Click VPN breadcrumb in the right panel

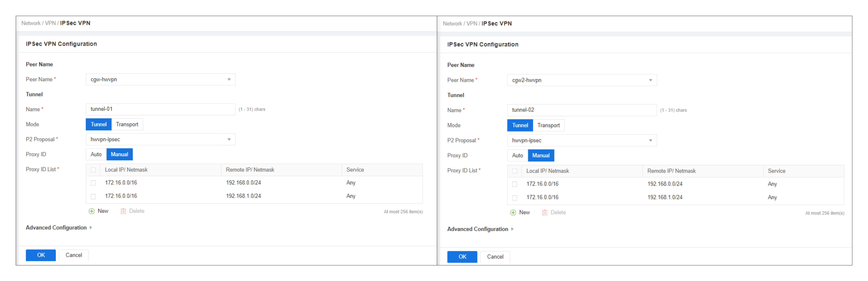coord(472,24)
